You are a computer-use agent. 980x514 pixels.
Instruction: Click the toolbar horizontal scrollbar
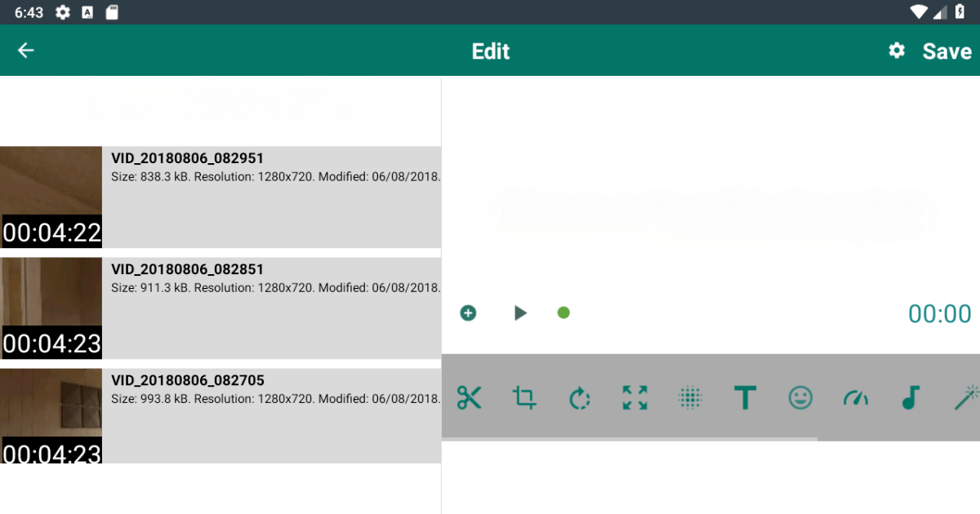[x=629, y=438]
